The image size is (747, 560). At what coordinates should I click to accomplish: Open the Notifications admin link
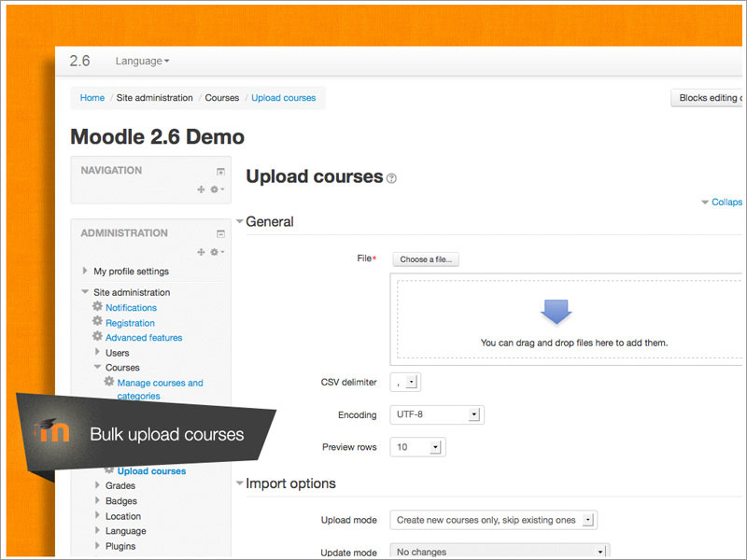pyautogui.click(x=131, y=307)
